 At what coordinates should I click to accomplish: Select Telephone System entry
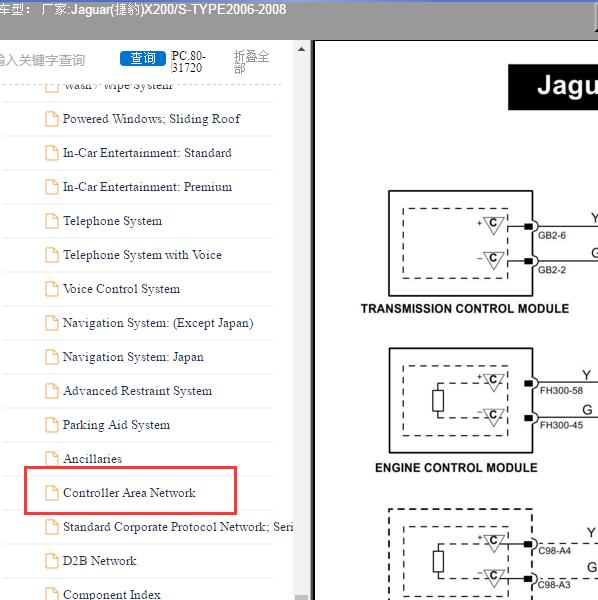(x=112, y=221)
